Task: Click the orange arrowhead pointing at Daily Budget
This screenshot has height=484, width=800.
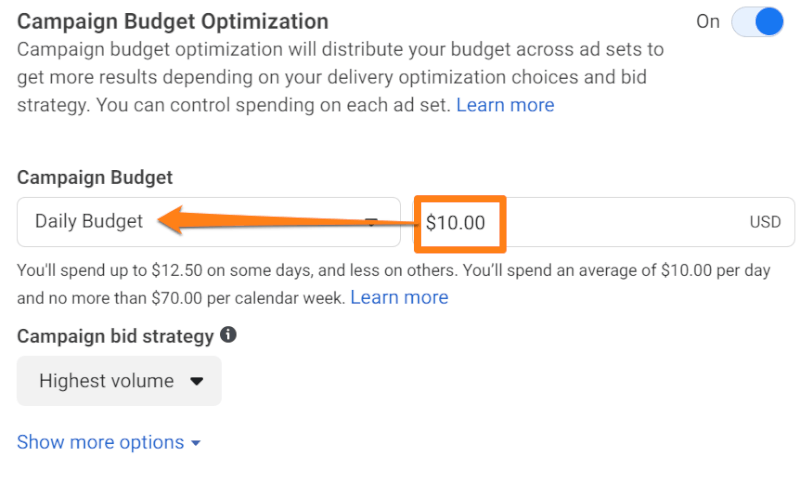Action: 172,222
